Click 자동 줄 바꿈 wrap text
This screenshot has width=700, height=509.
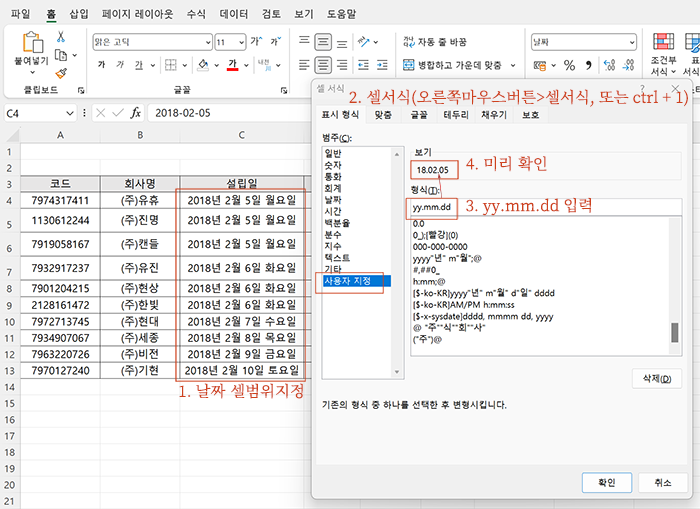[x=435, y=42]
